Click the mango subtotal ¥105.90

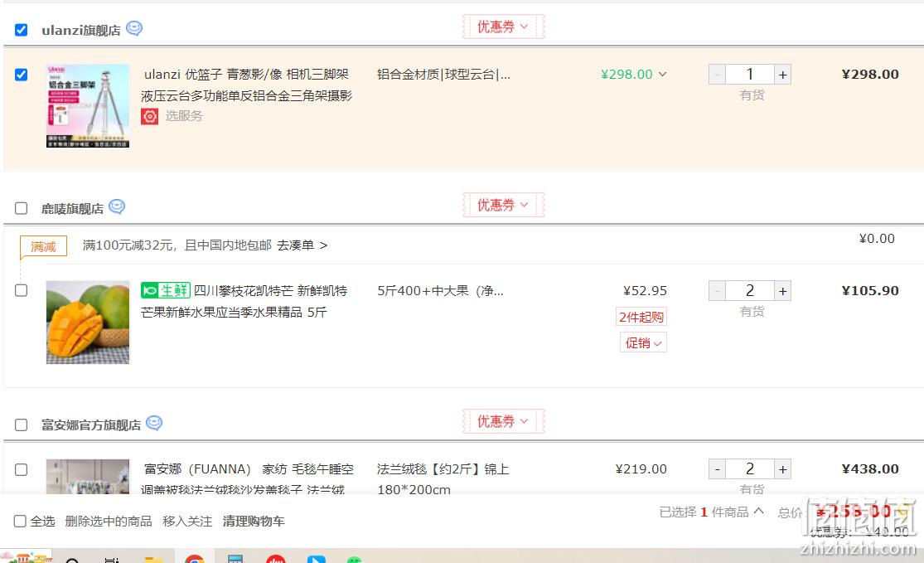click(x=870, y=291)
